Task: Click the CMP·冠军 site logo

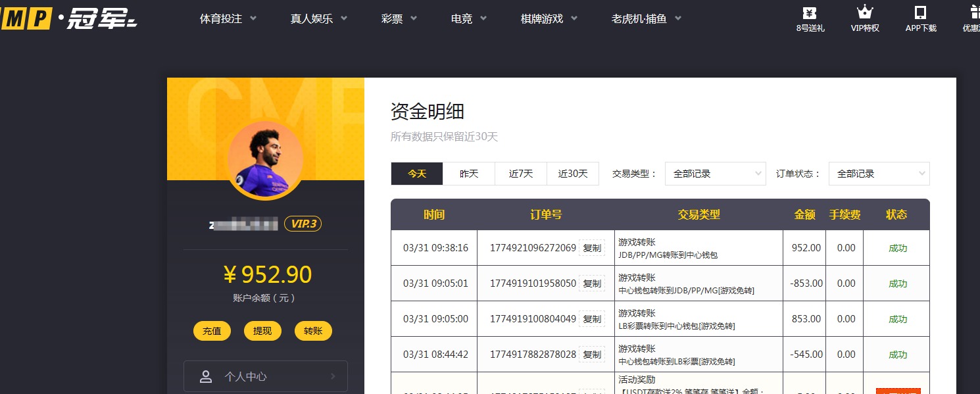Action: (x=66, y=18)
